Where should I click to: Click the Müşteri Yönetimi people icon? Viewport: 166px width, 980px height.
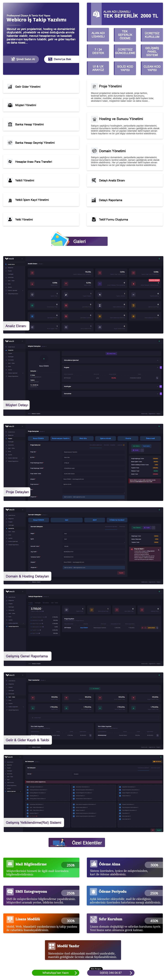10,105
